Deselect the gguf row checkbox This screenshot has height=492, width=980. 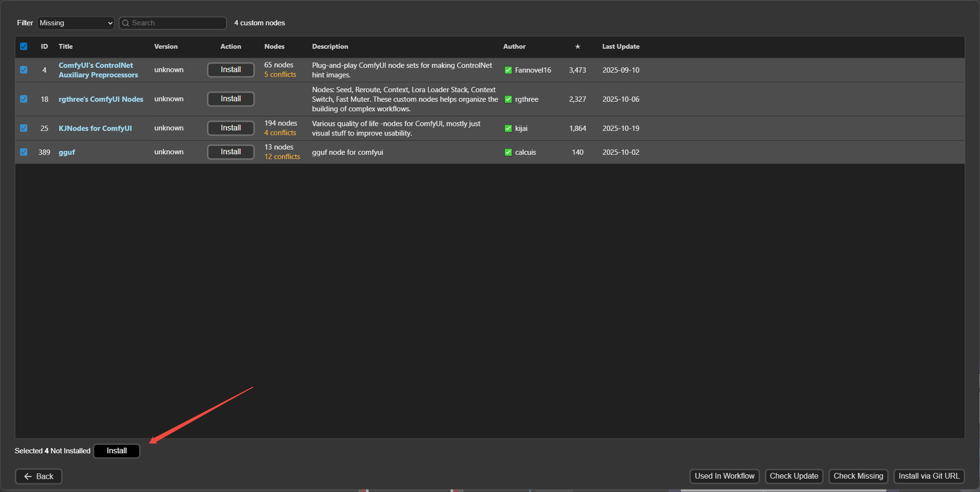(x=24, y=152)
